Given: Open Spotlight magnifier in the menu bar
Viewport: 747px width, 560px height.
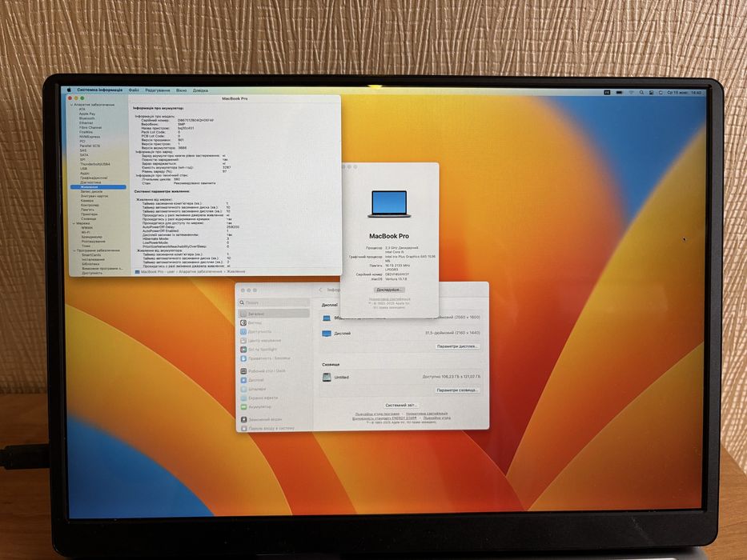Looking at the screenshot, I should pos(641,92).
